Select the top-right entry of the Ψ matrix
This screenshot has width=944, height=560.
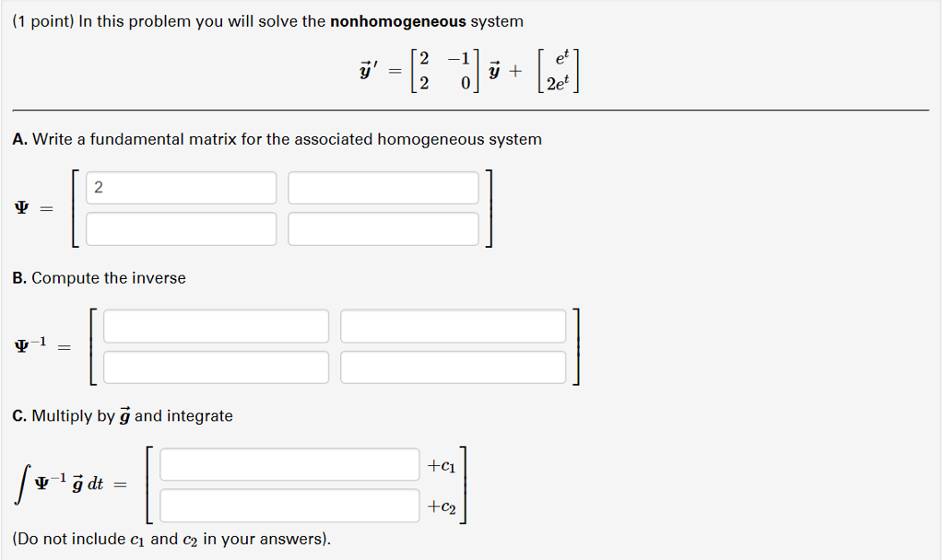[383, 187]
